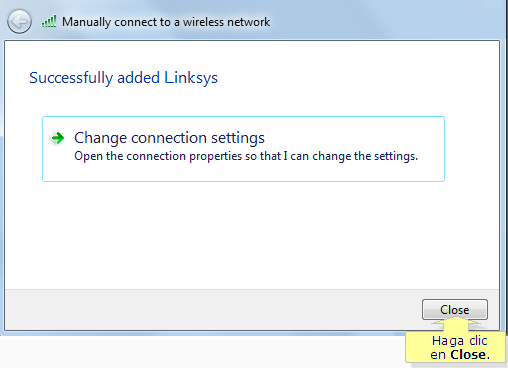Click the 'Manually connect to a wireless network' title

click(x=166, y=22)
